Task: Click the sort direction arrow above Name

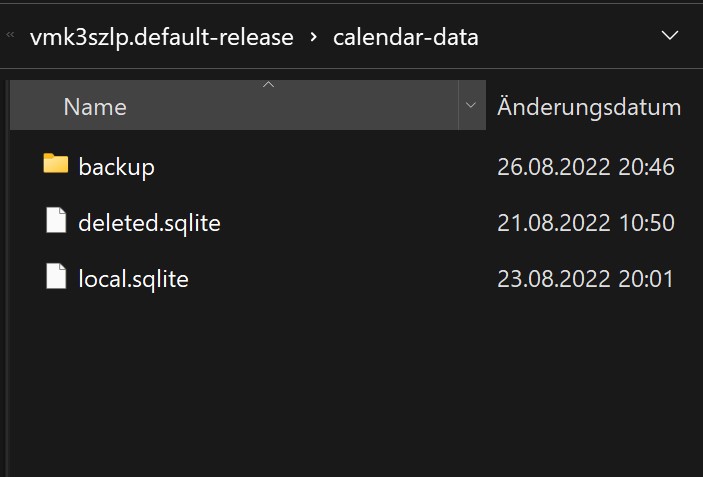Action: coord(268,85)
